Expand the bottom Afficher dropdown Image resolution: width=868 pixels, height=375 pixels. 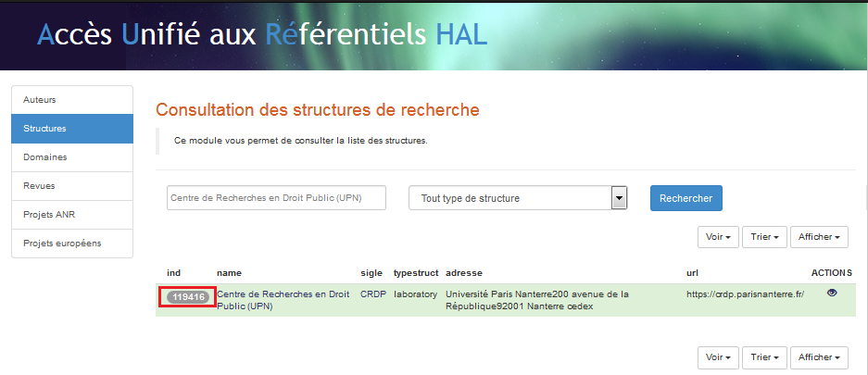pos(819,357)
